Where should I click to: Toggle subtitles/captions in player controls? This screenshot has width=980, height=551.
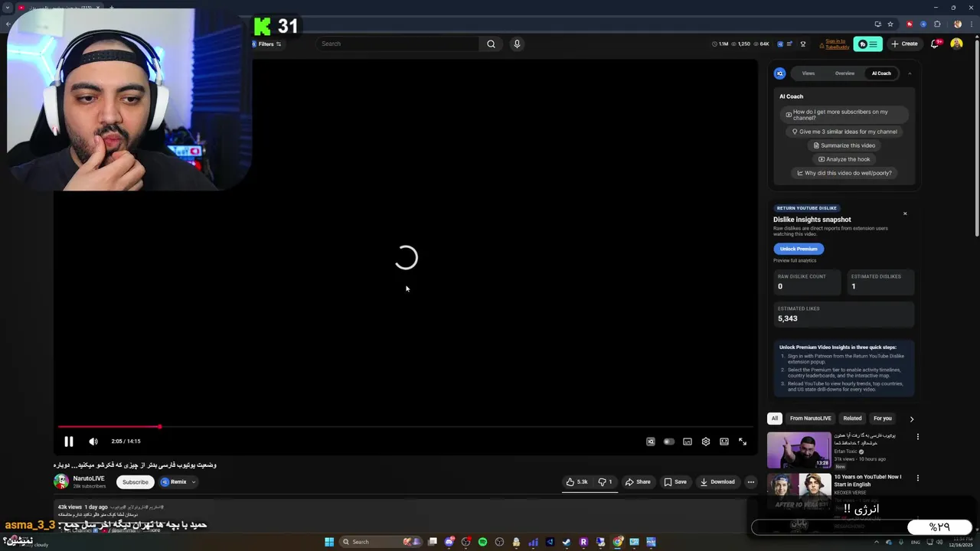(688, 442)
